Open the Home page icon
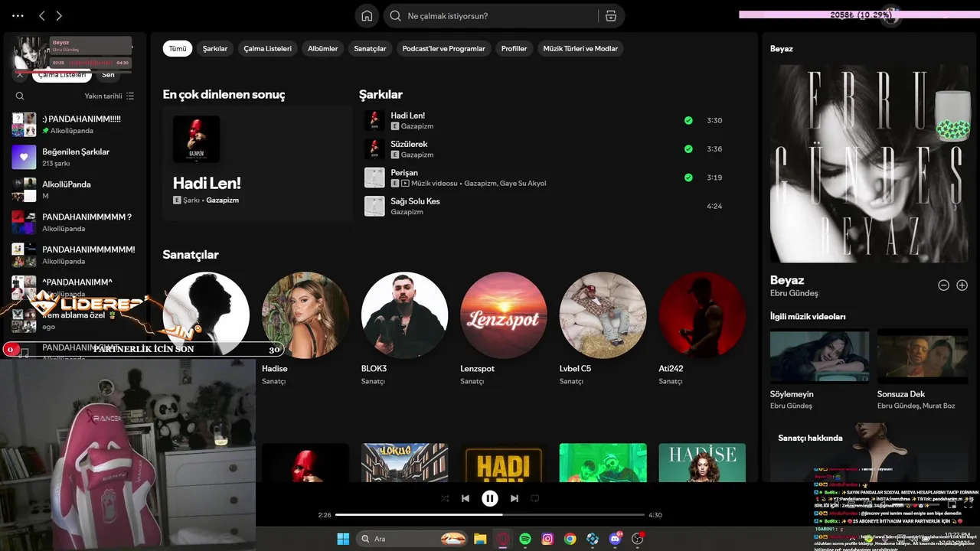Screen dimensions: 980x551 pyautogui.click(x=367, y=16)
